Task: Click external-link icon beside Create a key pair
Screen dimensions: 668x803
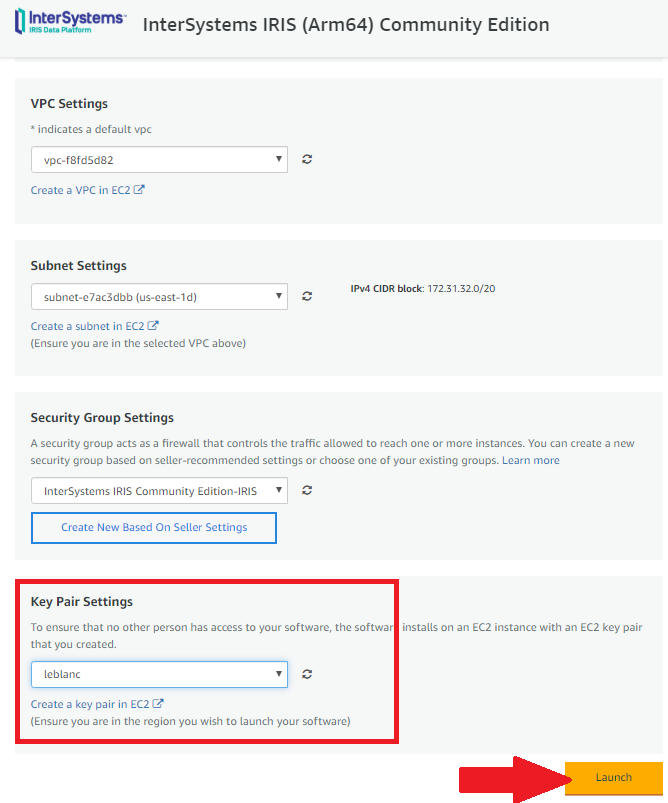Action: pyautogui.click(x=158, y=704)
